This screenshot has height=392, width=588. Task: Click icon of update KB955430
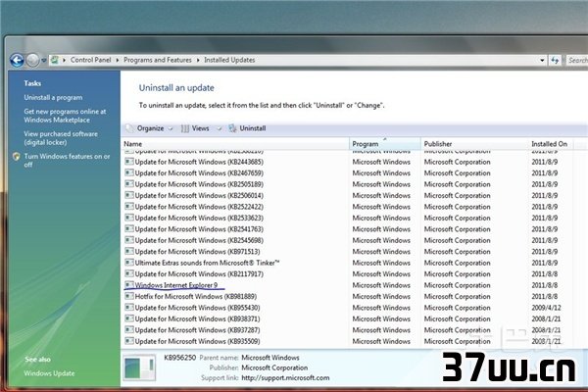129,308
